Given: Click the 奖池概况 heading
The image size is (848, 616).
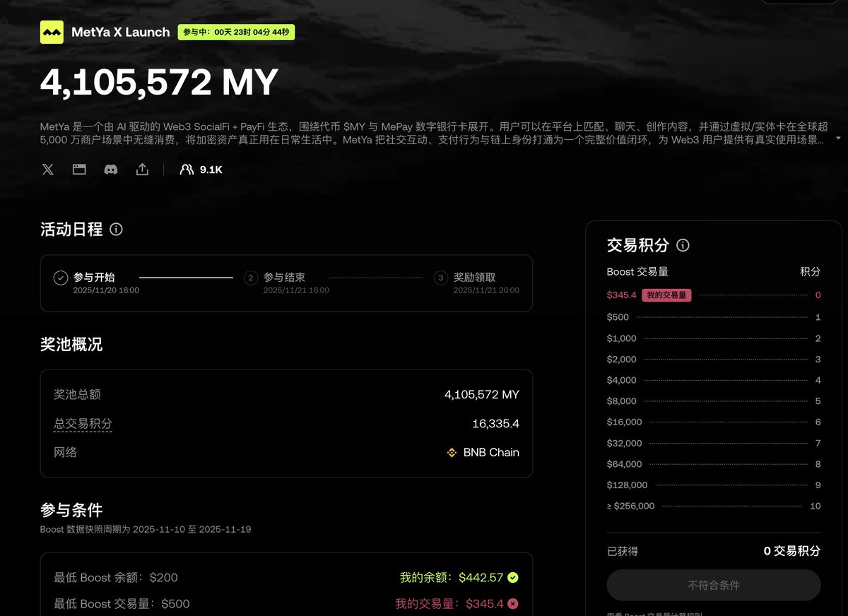Looking at the screenshot, I should click(x=71, y=345).
